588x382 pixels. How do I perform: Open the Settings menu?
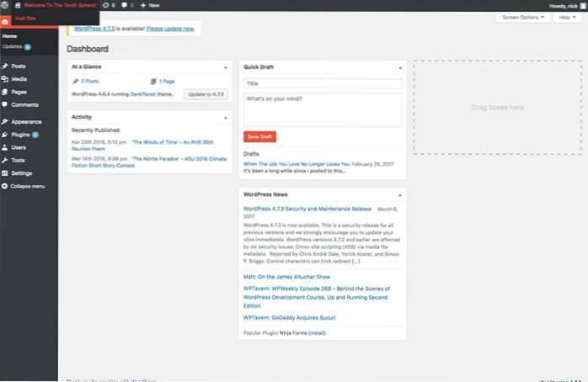tap(21, 173)
